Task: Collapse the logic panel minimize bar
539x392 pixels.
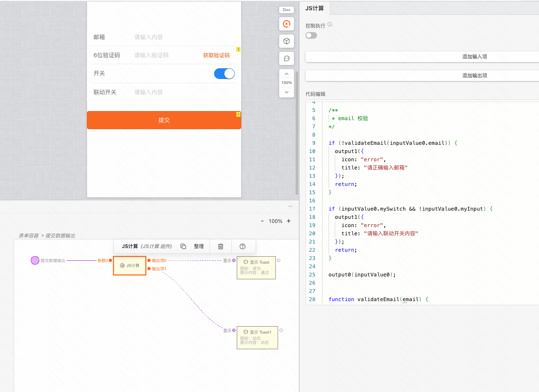Action: pos(290,206)
